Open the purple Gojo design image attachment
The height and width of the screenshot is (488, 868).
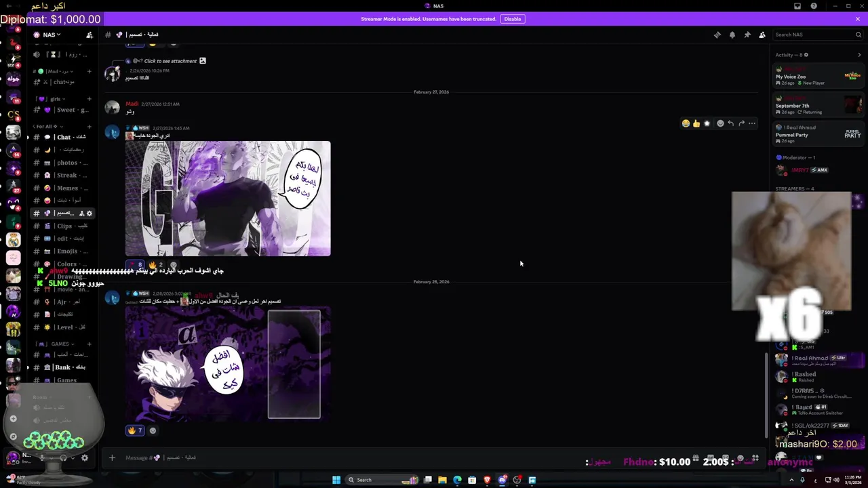[x=228, y=199]
